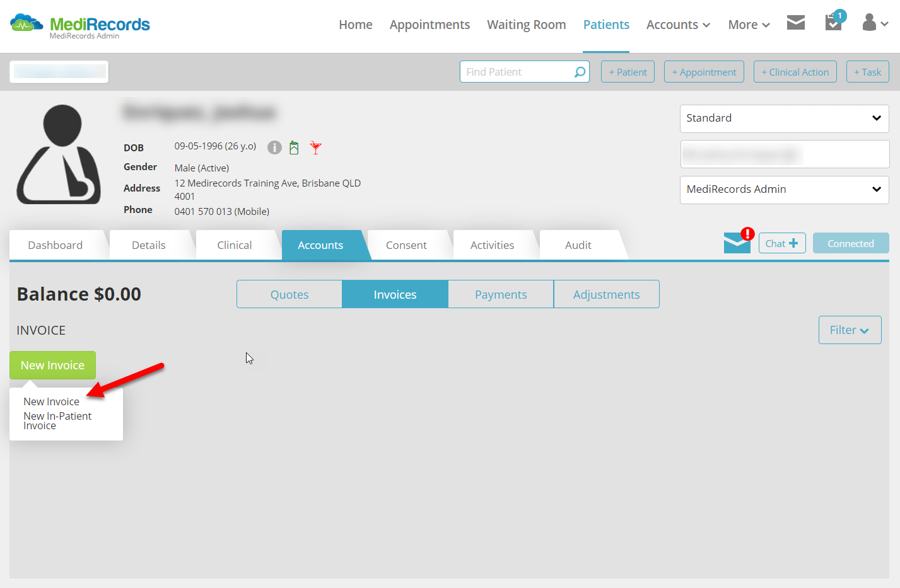Click the Connected status button
This screenshot has width=900, height=588.
[x=851, y=243]
